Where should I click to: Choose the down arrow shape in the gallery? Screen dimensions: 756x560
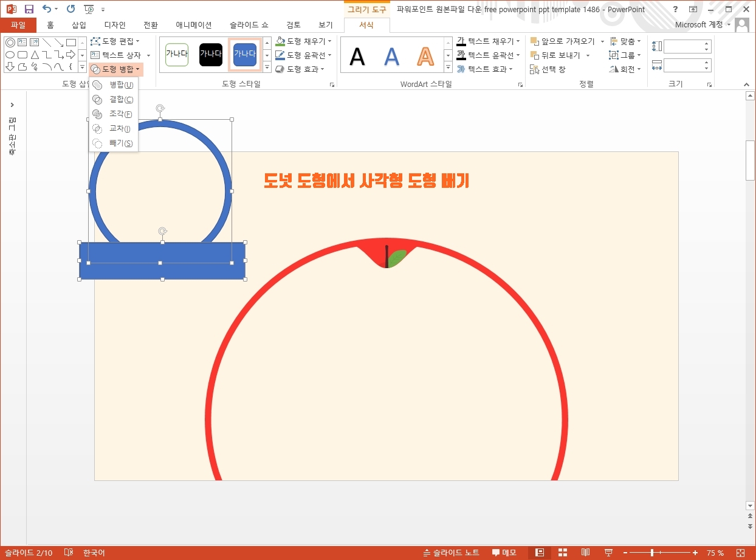10,66
